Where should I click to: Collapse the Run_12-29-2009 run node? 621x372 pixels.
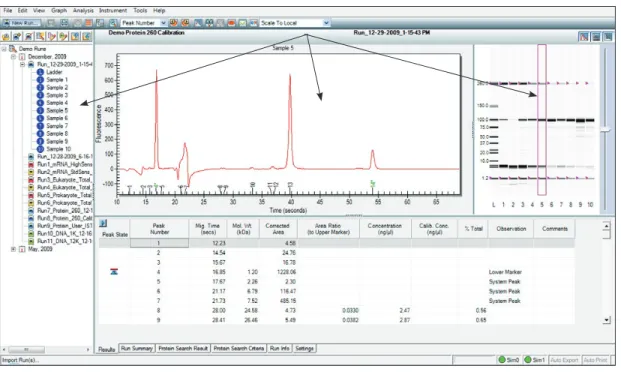pos(23,64)
